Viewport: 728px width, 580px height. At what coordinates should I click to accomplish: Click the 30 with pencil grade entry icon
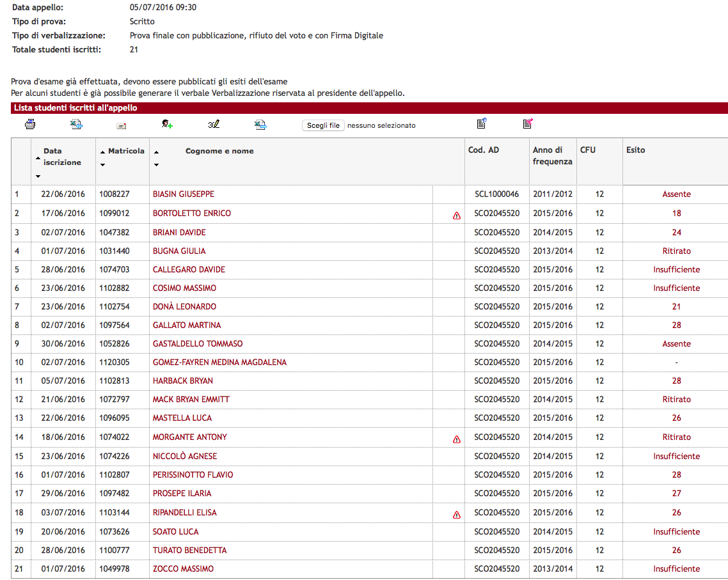point(214,124)
